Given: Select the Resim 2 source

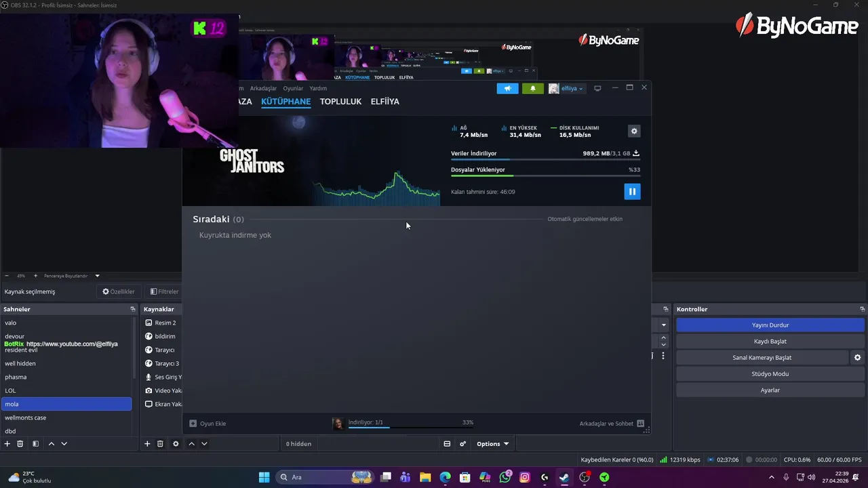Looking at the screenshot, I should (x=163, y=323).
